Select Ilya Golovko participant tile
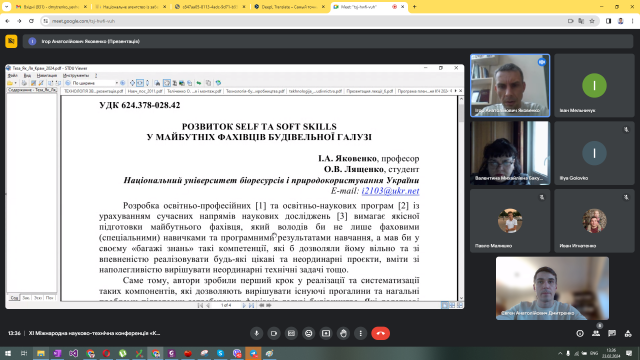Screen dimensions: 640x360 point(594,153)
